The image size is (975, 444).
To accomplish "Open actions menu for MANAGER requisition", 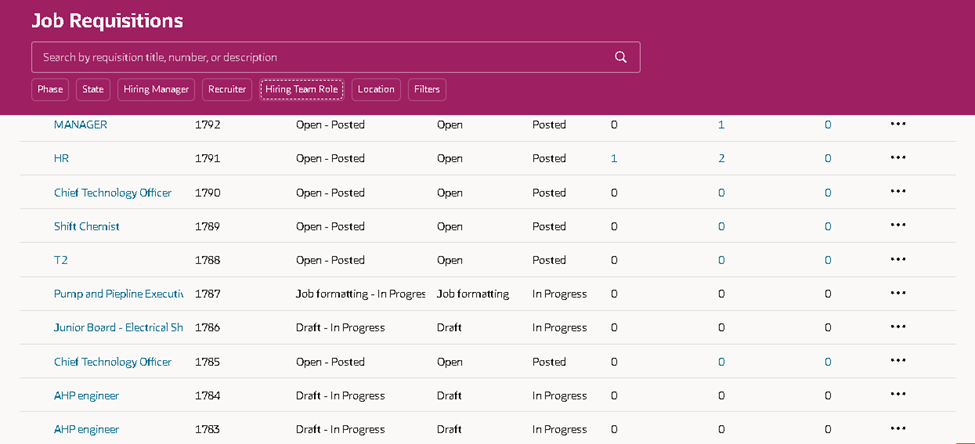I will tap(898, 124).
